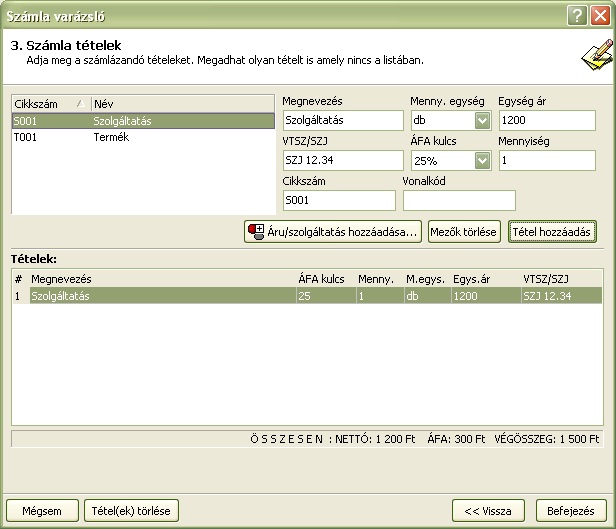Click the Egység ár field
This screenshot has width=616, height=529.
(546, 121)
